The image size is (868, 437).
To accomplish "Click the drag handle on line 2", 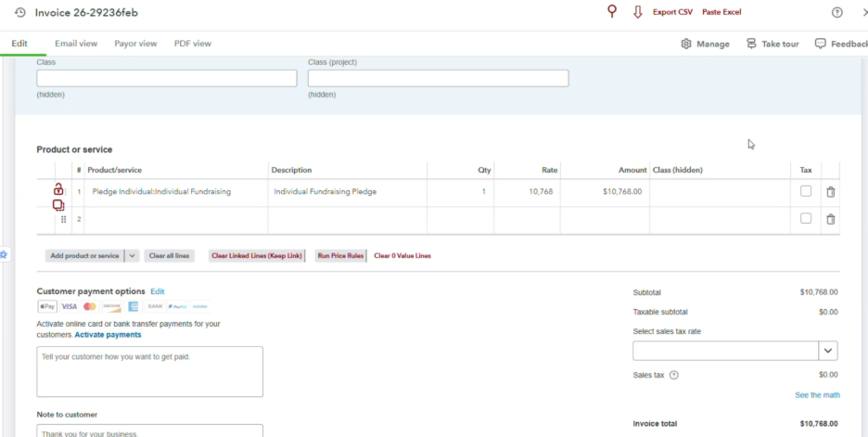I will tap(63, 219).
